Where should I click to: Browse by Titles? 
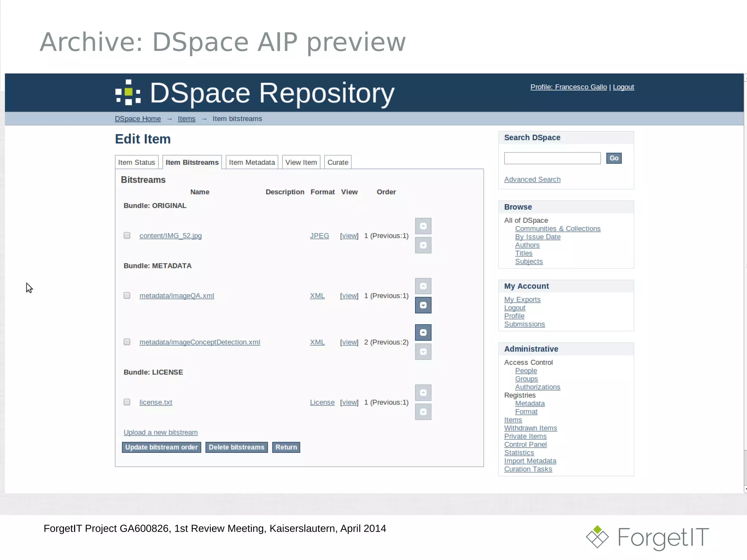tap(524, 253)
